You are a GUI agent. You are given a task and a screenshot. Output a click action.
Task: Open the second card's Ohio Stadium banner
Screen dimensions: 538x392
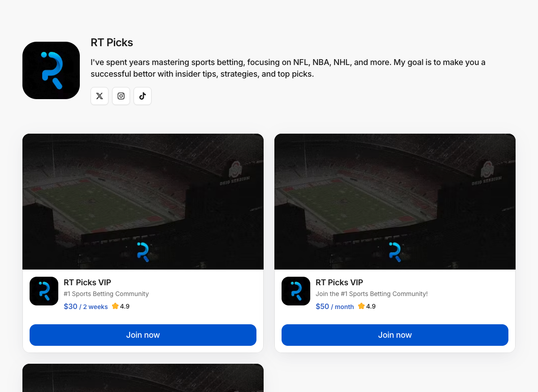pos(395,201)
